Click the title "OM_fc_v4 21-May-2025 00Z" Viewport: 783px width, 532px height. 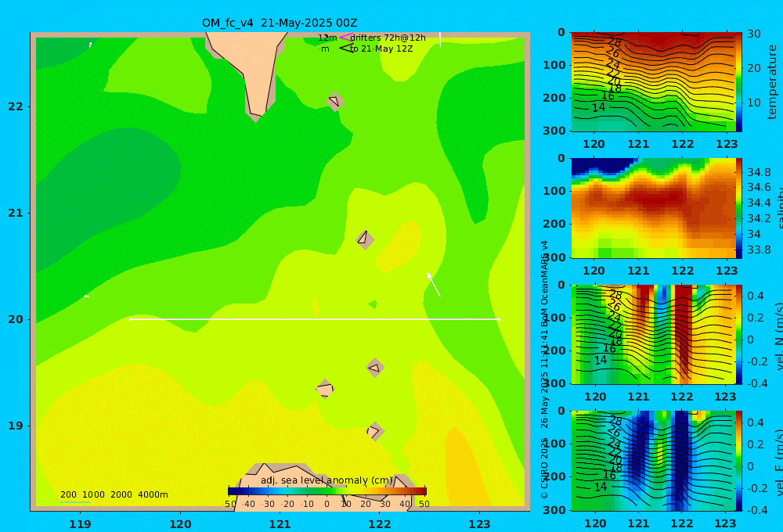280,23
